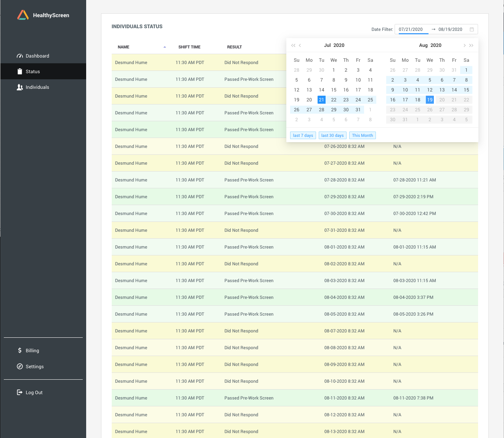Click the start date field 07/21/2020
This screenshot has height=438, width=504.
click(x=411, y=29)
